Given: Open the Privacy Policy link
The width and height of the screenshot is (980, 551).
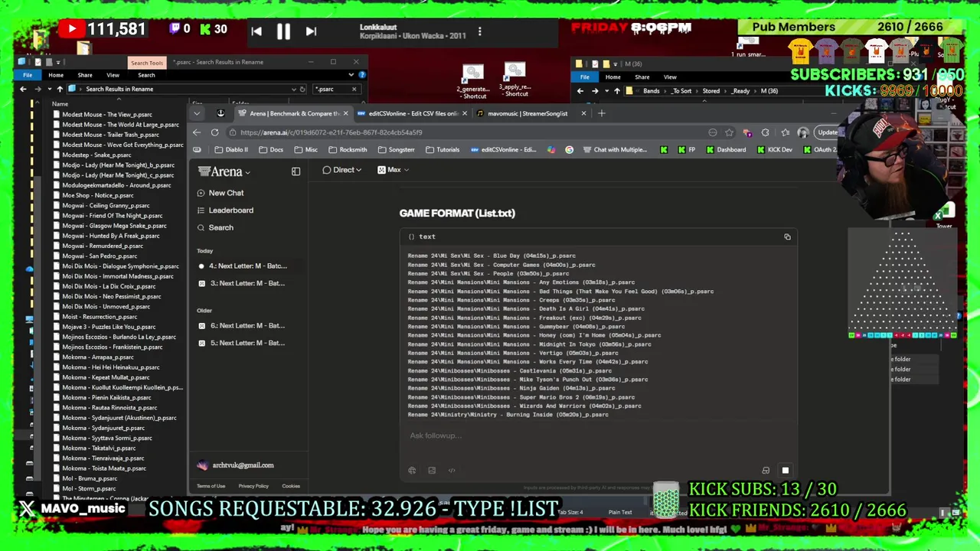Looking at the screenshot, I should pos(253,486).
